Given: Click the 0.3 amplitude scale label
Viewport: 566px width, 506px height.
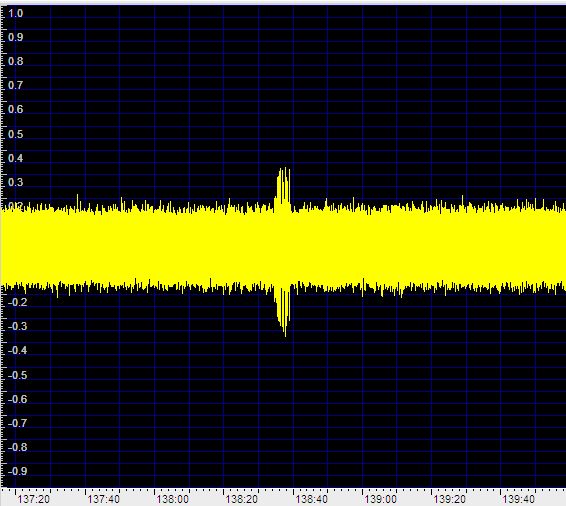Looking at the screenshot, I should pyautogui.click(x=16, y=182).
